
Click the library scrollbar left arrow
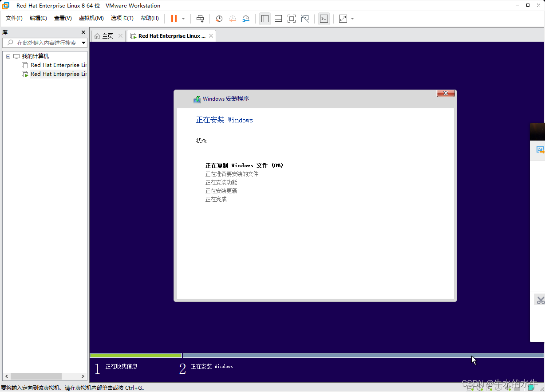pyautogui.click(x=6, y=376)
